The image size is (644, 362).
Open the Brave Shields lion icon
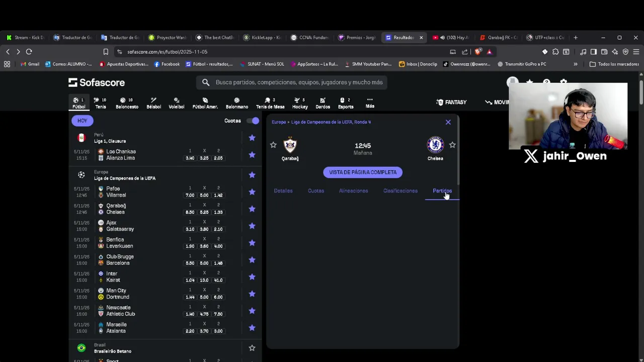pos(477,51)
